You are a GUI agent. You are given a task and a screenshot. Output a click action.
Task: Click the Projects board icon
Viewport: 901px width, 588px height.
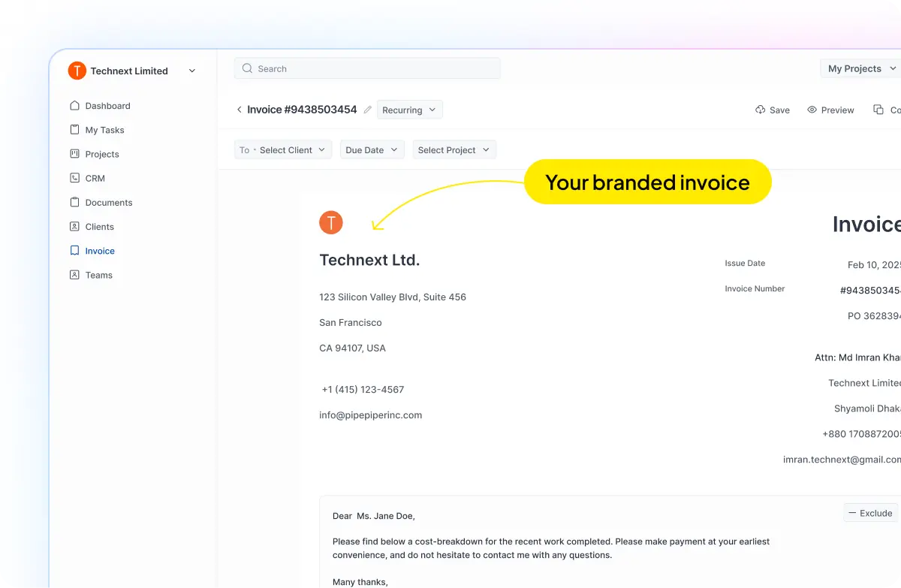coord(74,153)
